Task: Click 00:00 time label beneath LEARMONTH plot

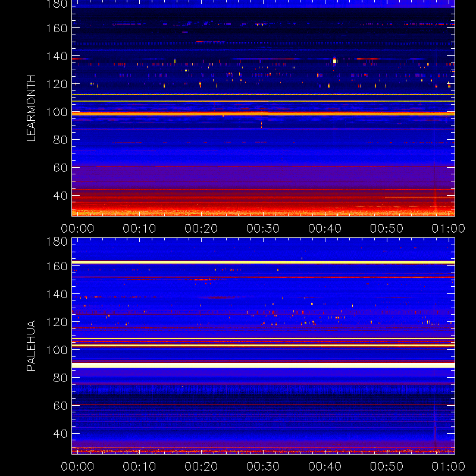Action: (x=77, y=228)
